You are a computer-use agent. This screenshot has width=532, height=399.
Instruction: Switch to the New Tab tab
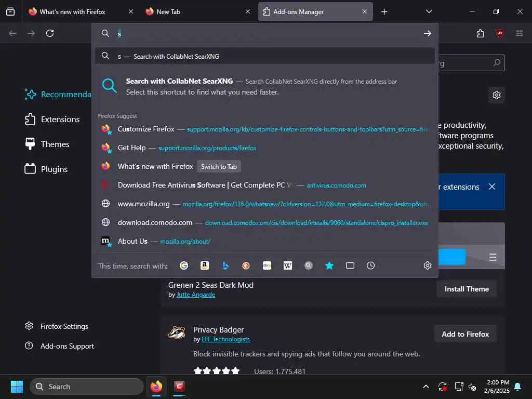[x=198, y=11]
